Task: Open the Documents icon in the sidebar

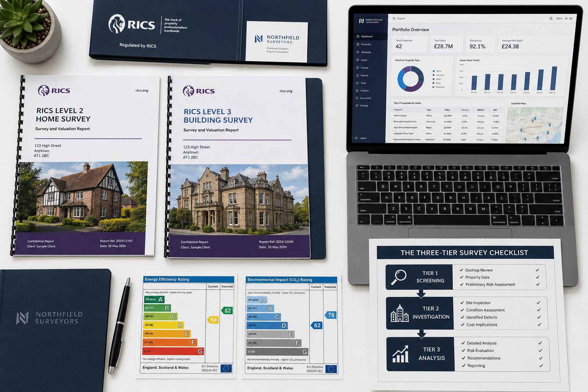Action: pyautogui.click(x=358, y=98)
